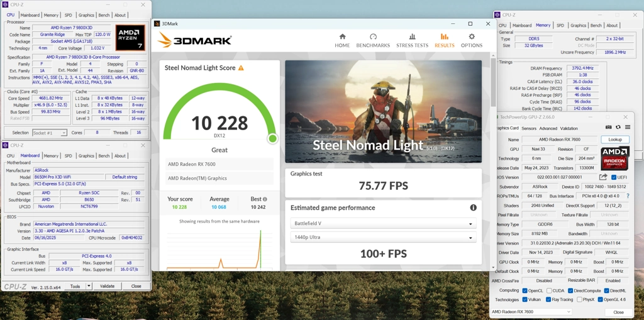The height and width of the screenshot is (320, 644).
Task: Open the Battlefield V game dropdown
Action: [x=383, y=223]
